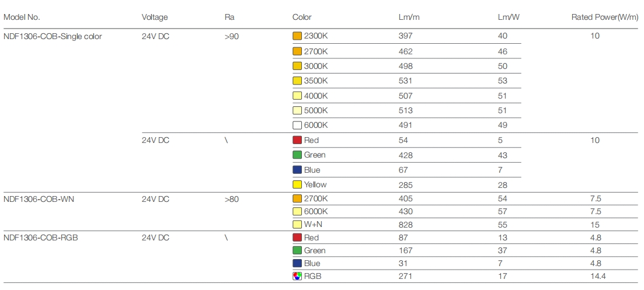Click the multicolor RGB icon
Screen dimensions: 644x290
click(x=297, y=275)
